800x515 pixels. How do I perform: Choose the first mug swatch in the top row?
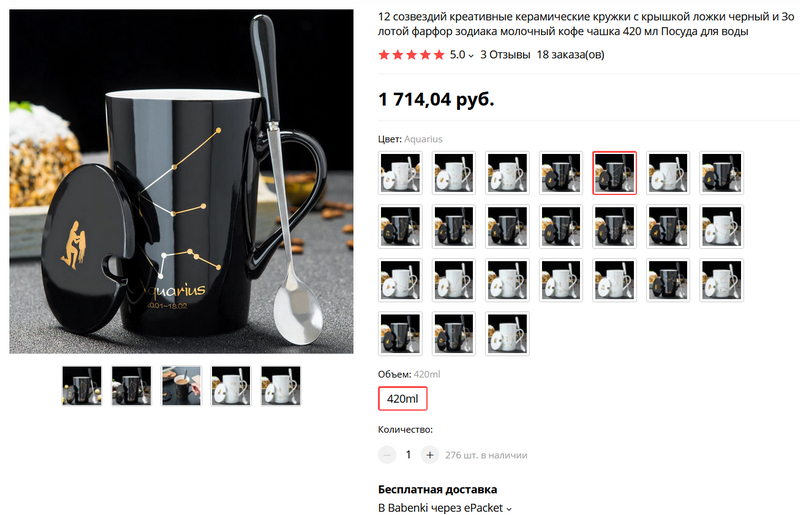[400, 173]
